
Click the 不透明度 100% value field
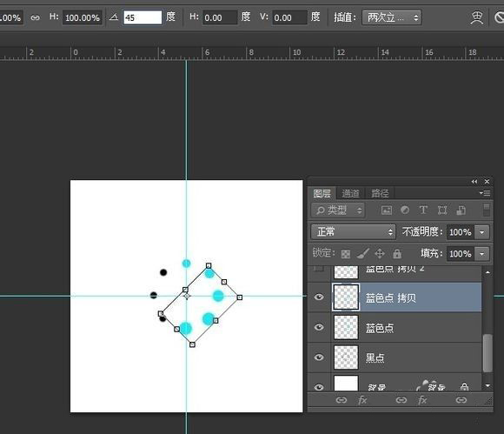tap(461, 232)
